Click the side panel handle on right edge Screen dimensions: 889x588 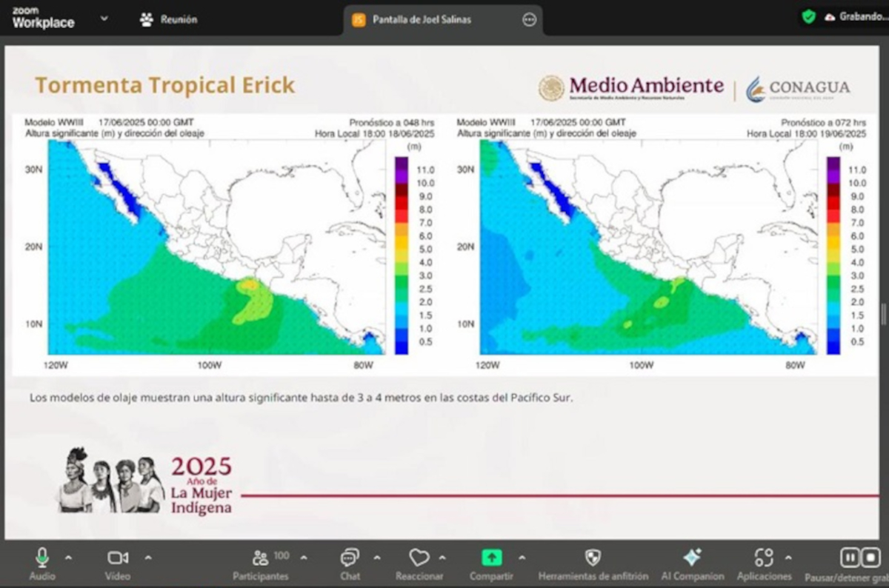coord(884,314)
